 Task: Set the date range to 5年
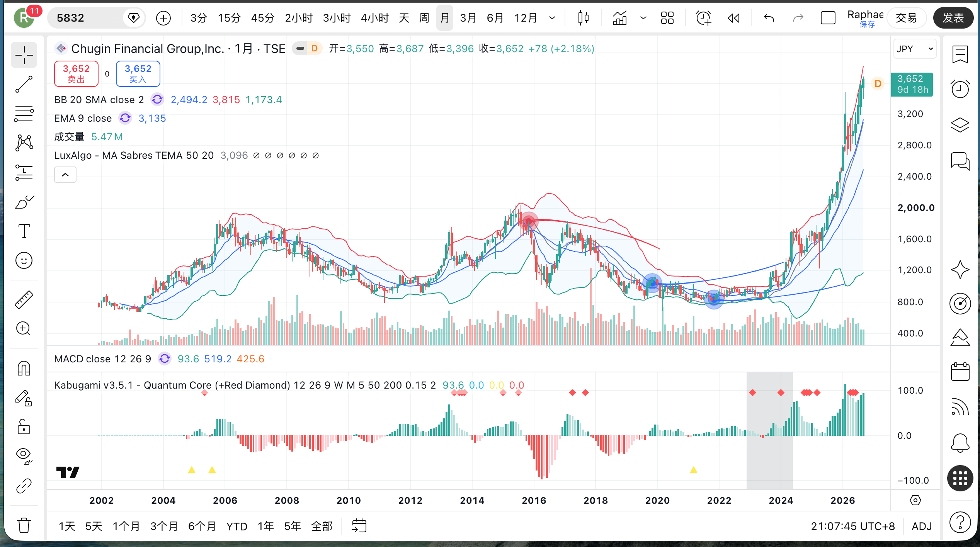(293, 526)
